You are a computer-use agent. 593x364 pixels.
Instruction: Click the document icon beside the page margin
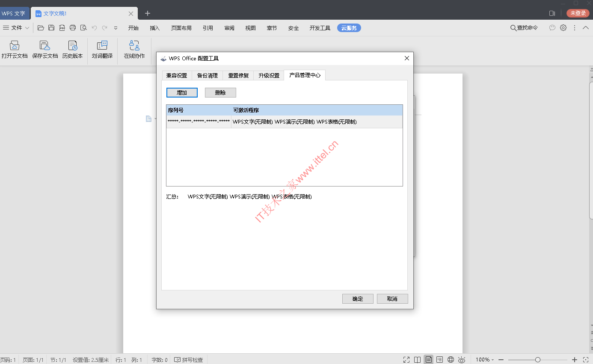pyautogui.click(x=148, y=118)
